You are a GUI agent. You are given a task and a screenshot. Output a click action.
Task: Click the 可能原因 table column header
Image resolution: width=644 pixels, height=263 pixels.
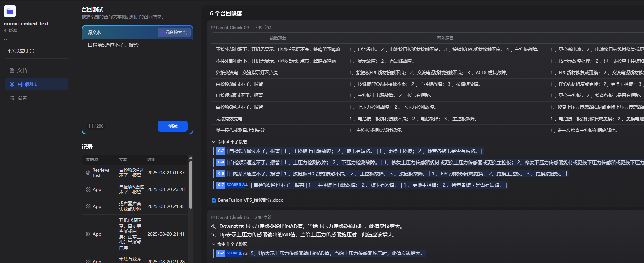(445, 38)
